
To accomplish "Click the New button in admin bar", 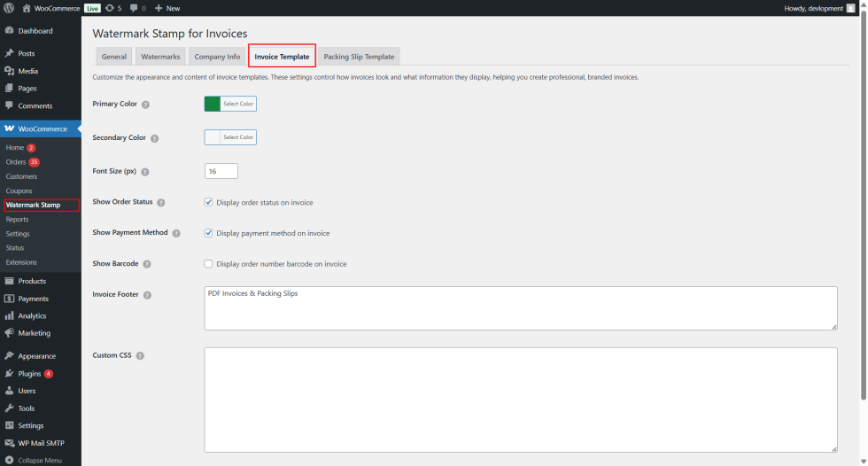I will click(167, 8).
